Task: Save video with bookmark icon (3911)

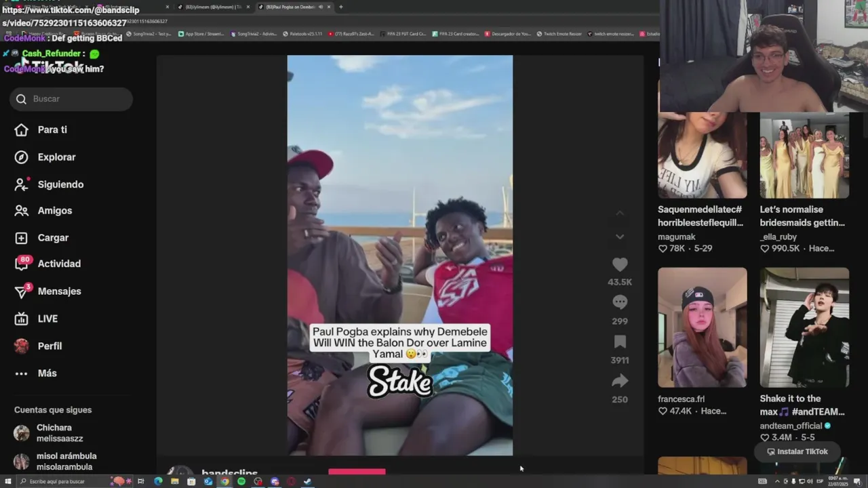Action: [x=620, y=342]
